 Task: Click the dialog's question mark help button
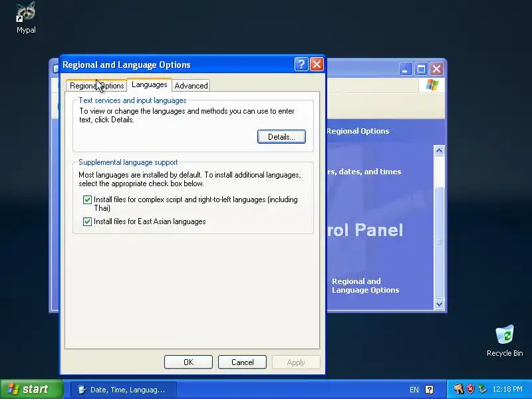point(301,64)
